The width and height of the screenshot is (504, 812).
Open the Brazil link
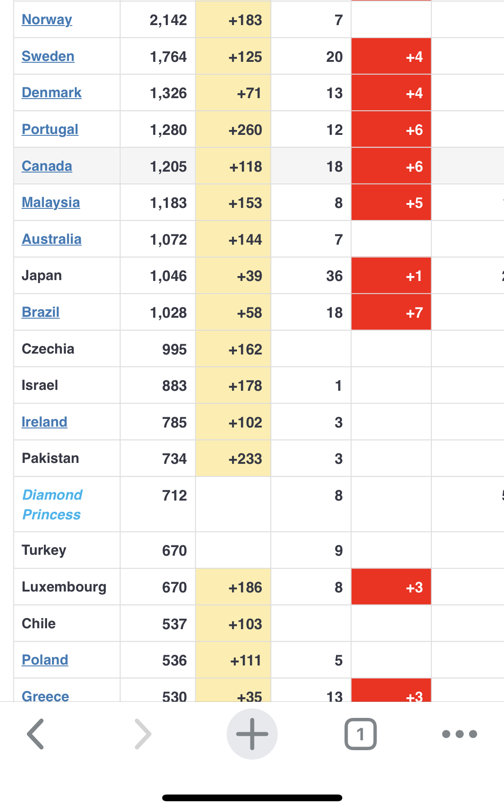(41, 312)
